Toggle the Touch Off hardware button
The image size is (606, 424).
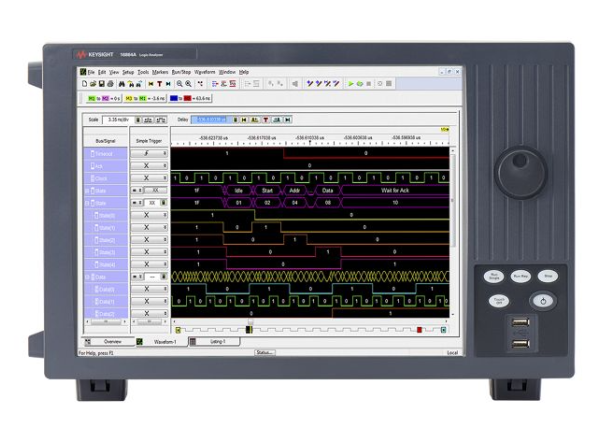(x=499, y=300)
